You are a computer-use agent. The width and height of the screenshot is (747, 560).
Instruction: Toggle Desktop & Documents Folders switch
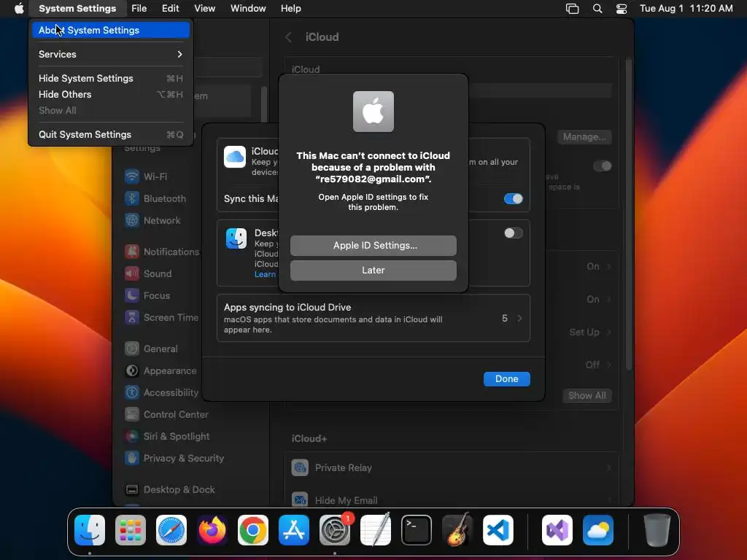coord(513,233)
